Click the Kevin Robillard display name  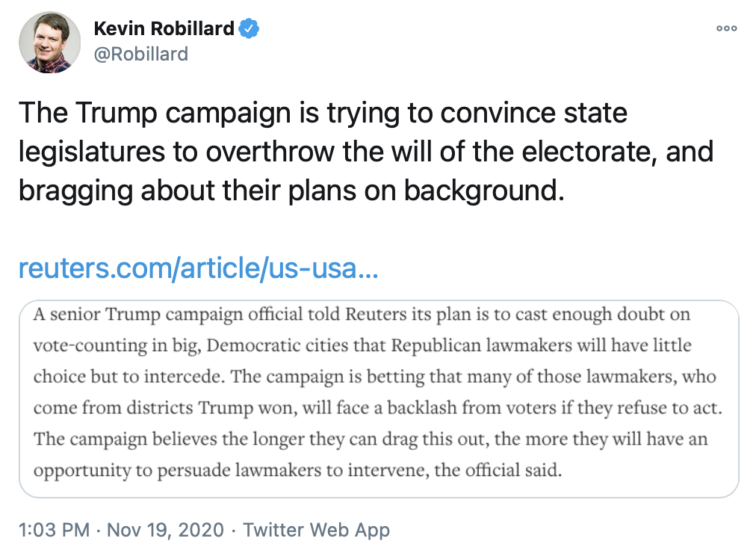click(164, 29)
